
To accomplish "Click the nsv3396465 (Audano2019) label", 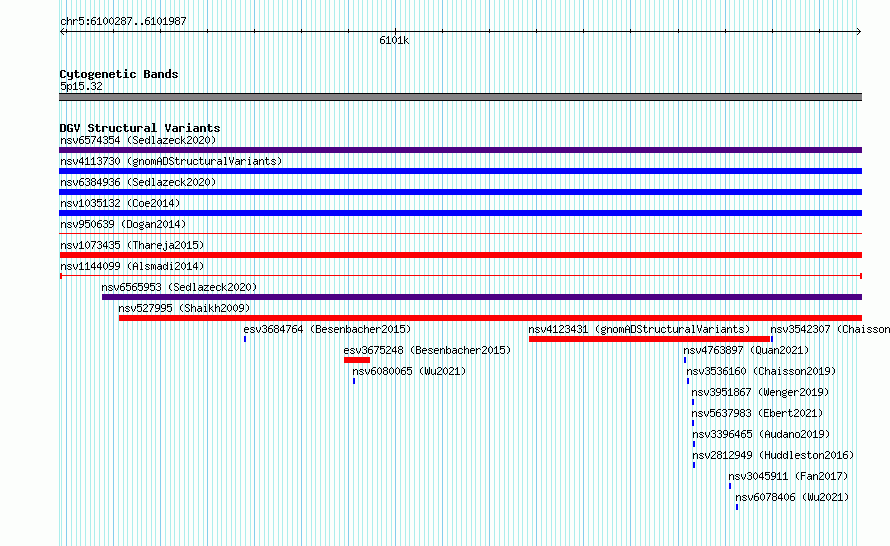I will tap(761, 434).
